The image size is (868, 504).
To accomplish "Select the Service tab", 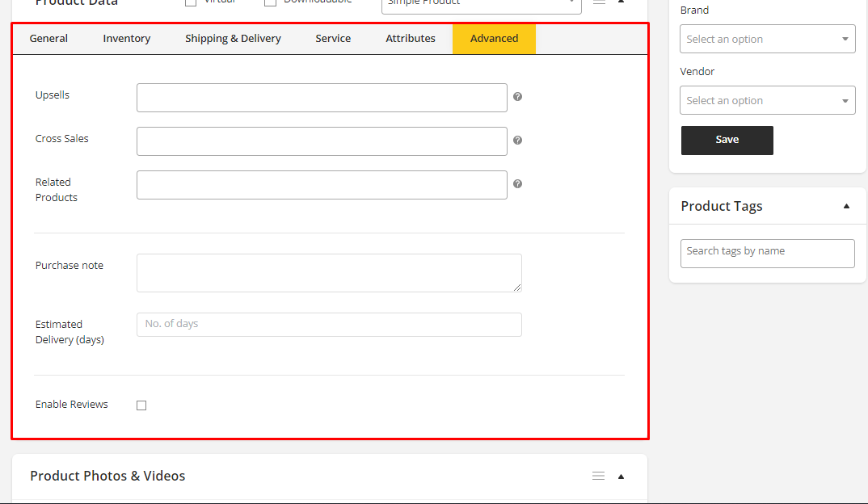I will tap(333, 39).
